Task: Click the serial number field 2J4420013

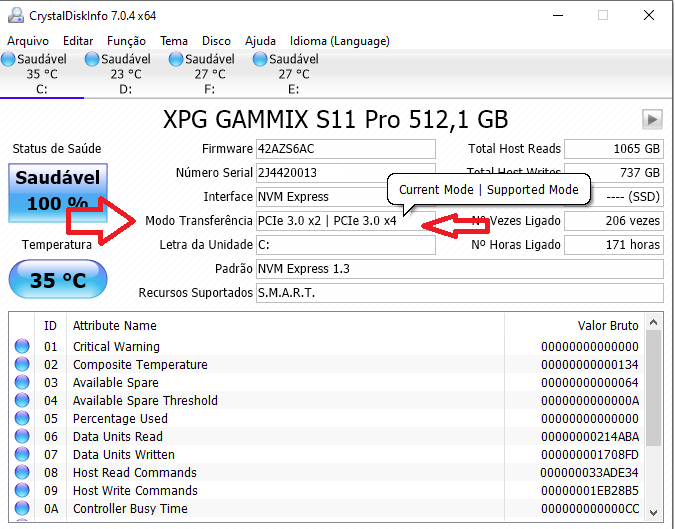Action: click(346, 173)
